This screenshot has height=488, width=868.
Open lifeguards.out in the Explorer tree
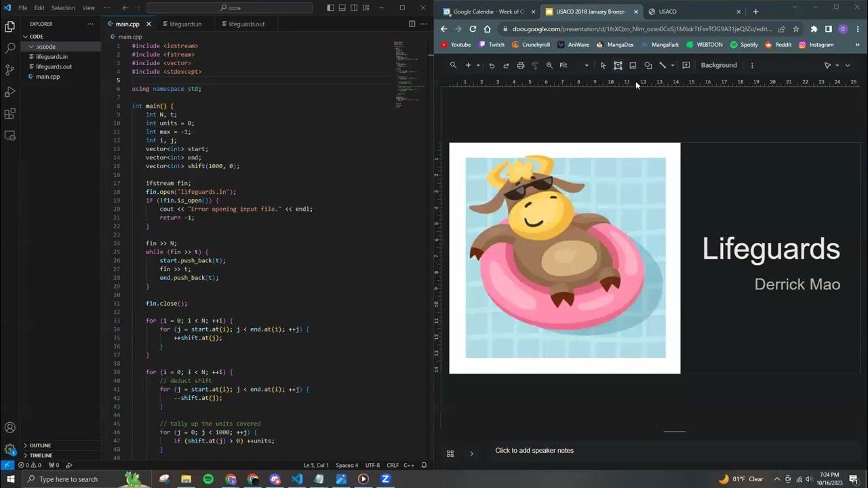(x=61, y=66)
